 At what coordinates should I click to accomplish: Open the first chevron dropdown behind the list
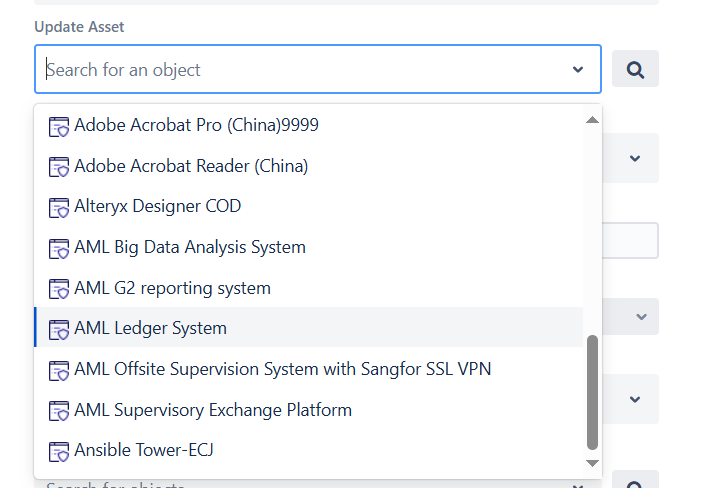[634, 158]
